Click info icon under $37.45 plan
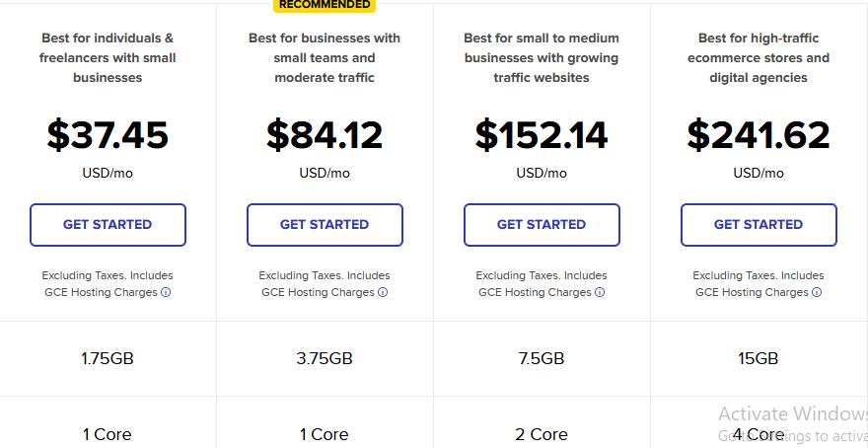Image resolution: width=868 pixels, height=448 pixels. point(166,292)
